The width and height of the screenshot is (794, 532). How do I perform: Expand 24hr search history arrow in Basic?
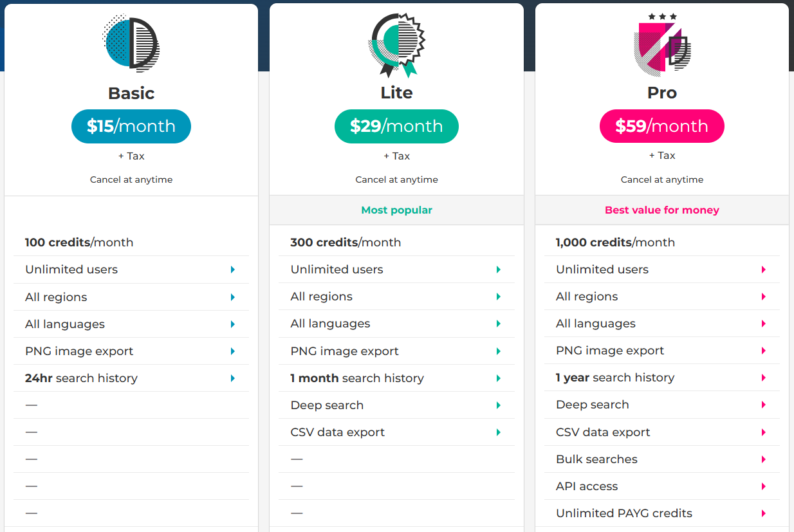(x=233, y=378)
